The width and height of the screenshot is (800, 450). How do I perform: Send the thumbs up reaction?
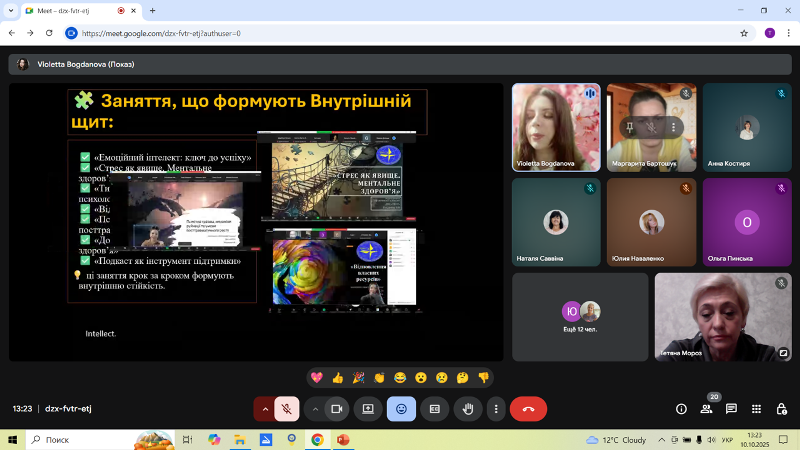pos(337,377)
